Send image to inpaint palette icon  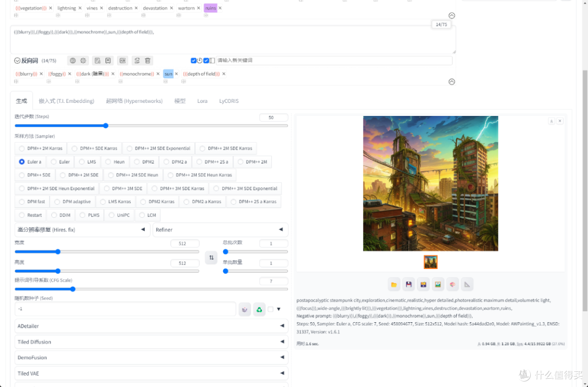point(452,285)
